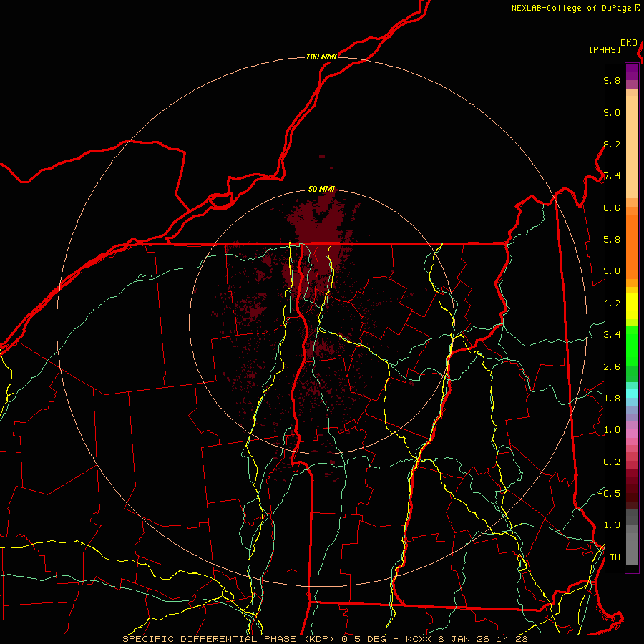Image resolution: width=644 pixels, height=644 pixels.
Task: Click the -0.5 legend value
Action: (609, 494)
